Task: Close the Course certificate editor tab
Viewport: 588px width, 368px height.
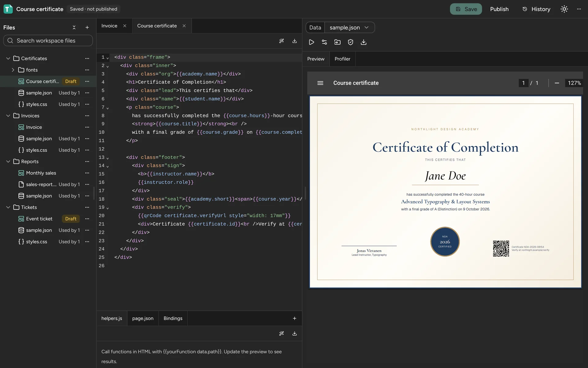Action: 184,26
